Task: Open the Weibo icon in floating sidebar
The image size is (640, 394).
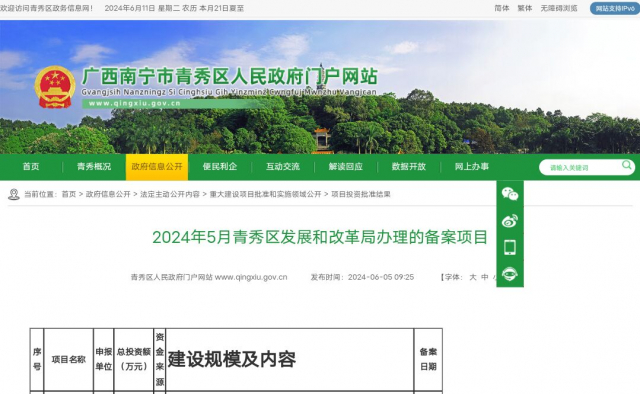Action: click(510, 221)
